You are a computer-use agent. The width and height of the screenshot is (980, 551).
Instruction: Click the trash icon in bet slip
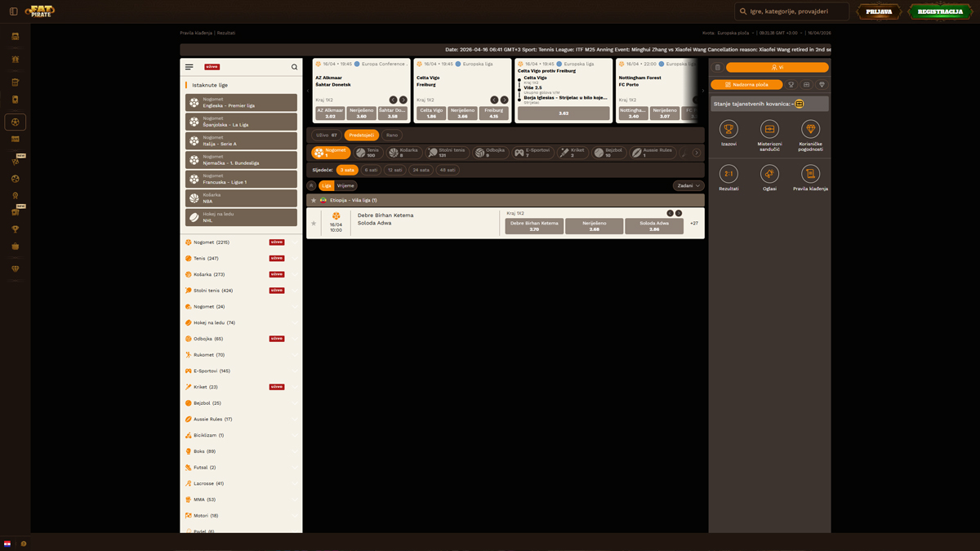tap(717, 68)
